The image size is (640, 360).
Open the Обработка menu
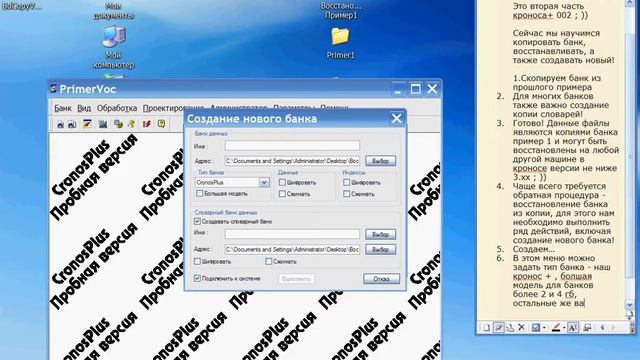pos(117,108)
